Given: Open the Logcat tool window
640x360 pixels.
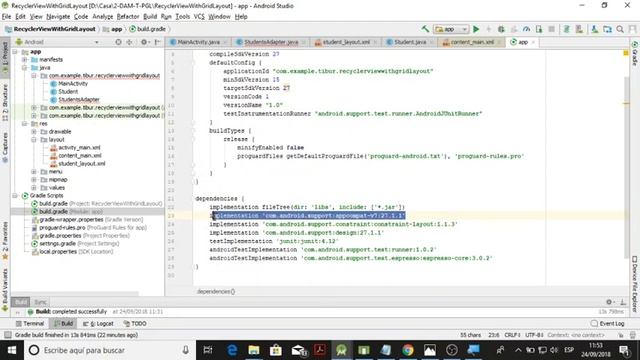Looking at the screenshot, I should click(98, 323).
